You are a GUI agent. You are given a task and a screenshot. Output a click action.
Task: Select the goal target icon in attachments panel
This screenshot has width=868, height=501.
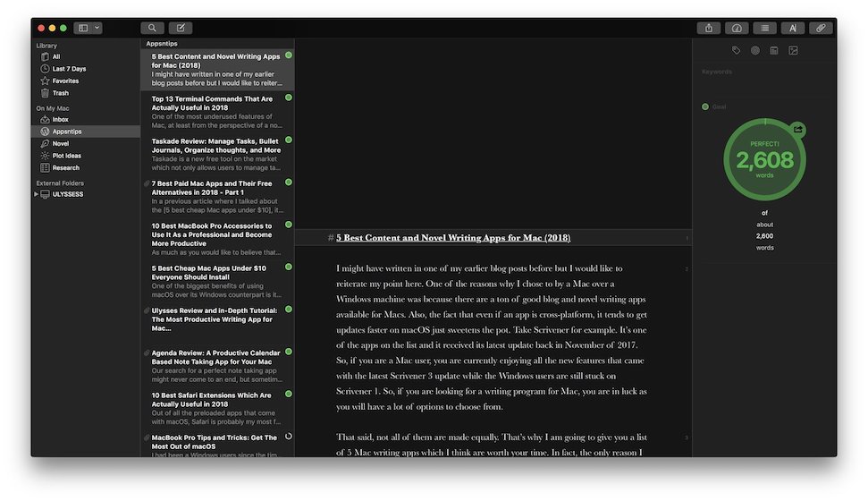pyautogui.click(x=755, y=51)
